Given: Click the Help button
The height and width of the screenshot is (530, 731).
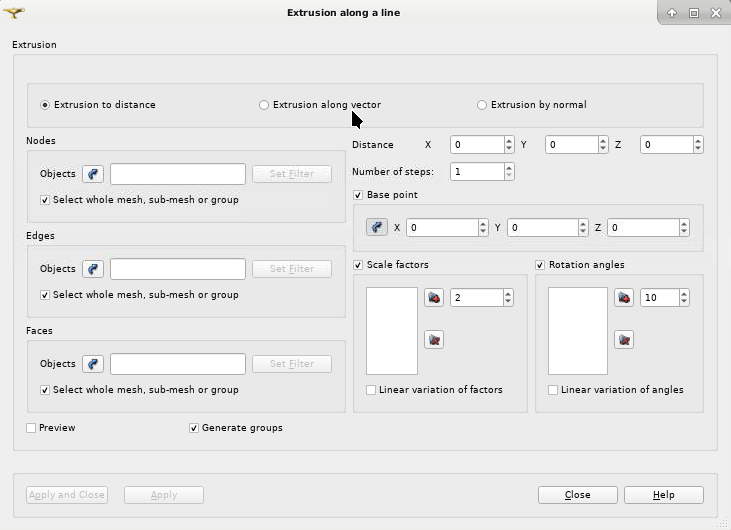Looking at the screenshot, I should pyautogui.click(x=663, y=495).
